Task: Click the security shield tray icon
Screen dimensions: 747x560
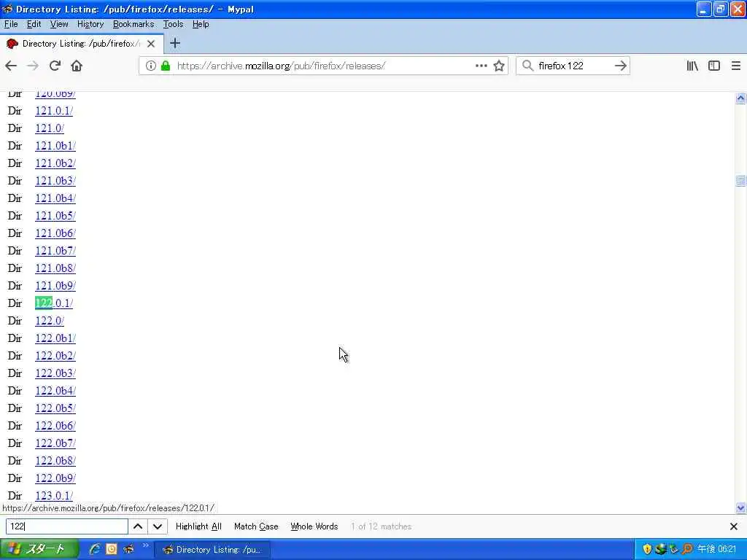Action: point(647,549)
